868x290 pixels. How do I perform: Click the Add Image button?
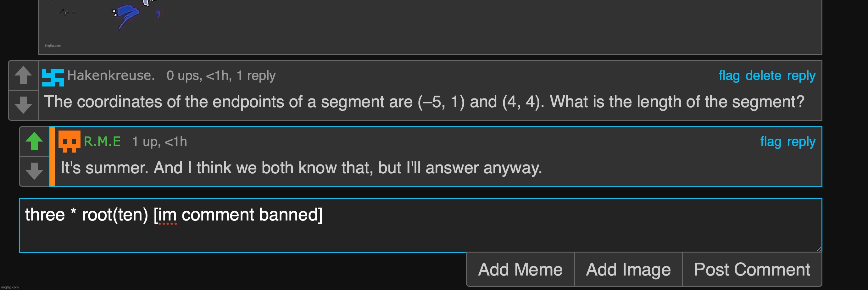coord(628,270)
